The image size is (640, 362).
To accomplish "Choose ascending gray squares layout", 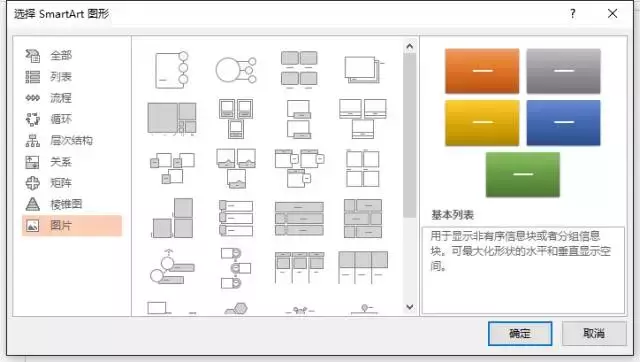I will [172, 218].
